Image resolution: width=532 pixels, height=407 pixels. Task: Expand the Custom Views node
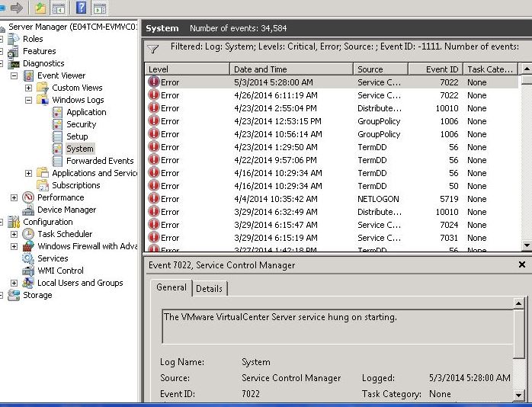pos(28,88)
